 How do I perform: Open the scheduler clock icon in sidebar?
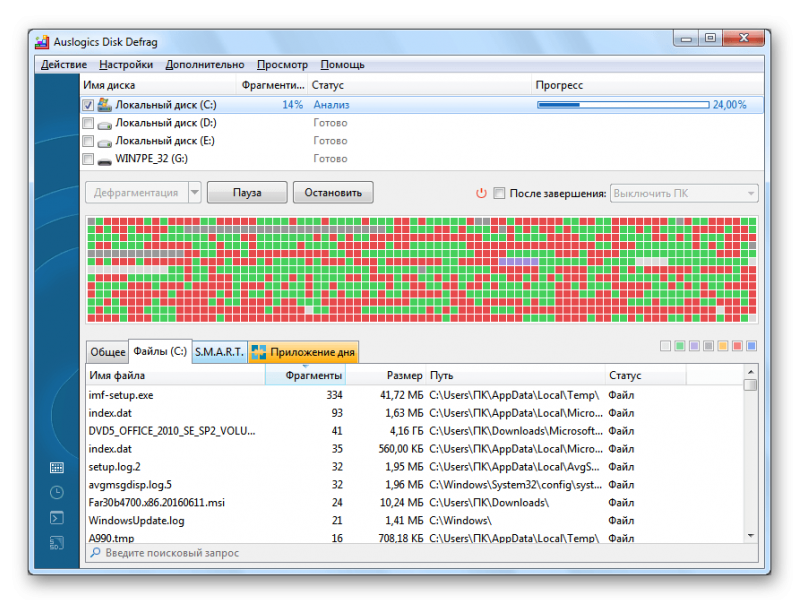[x=57, y=492]
